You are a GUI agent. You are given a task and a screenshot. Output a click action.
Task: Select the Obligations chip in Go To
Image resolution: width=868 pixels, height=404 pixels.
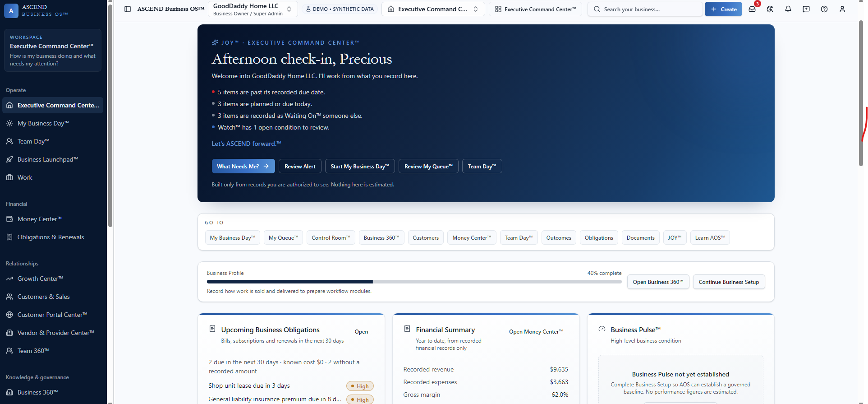tap(599, 237)
